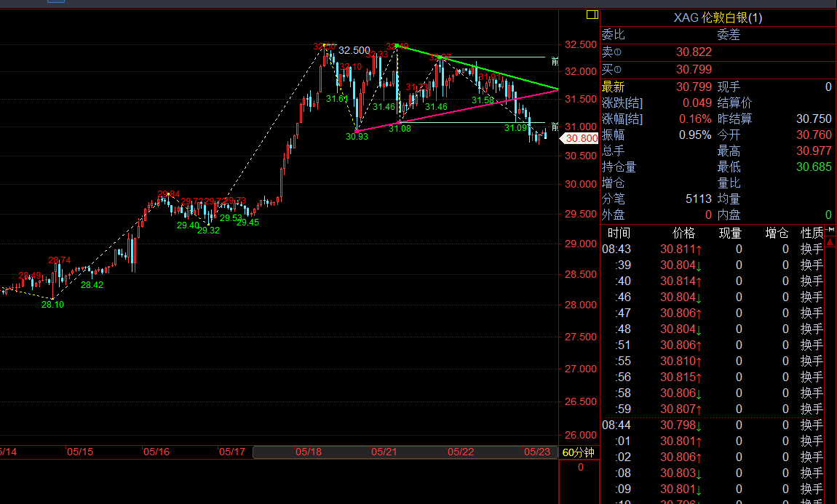Click the 26.000 level on price axis
Image resolution: width=837 pixels, height=504 pixels.
click(580, 435)
